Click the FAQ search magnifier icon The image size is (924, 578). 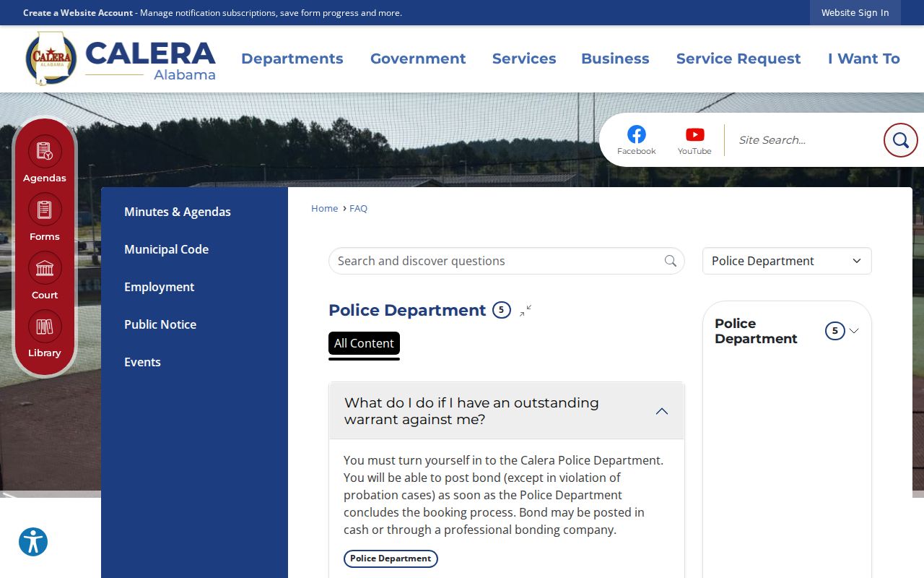(671, 261)
